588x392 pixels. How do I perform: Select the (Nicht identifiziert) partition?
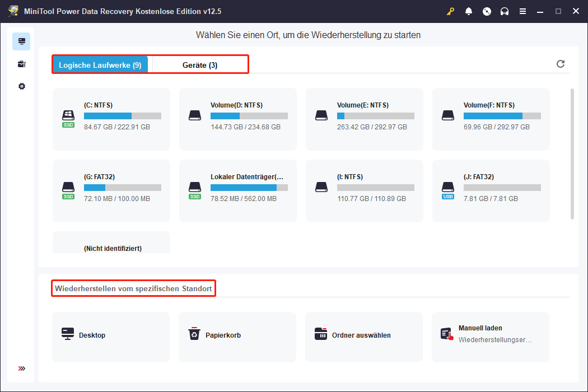pyautogui.click(x=113, y=248)
